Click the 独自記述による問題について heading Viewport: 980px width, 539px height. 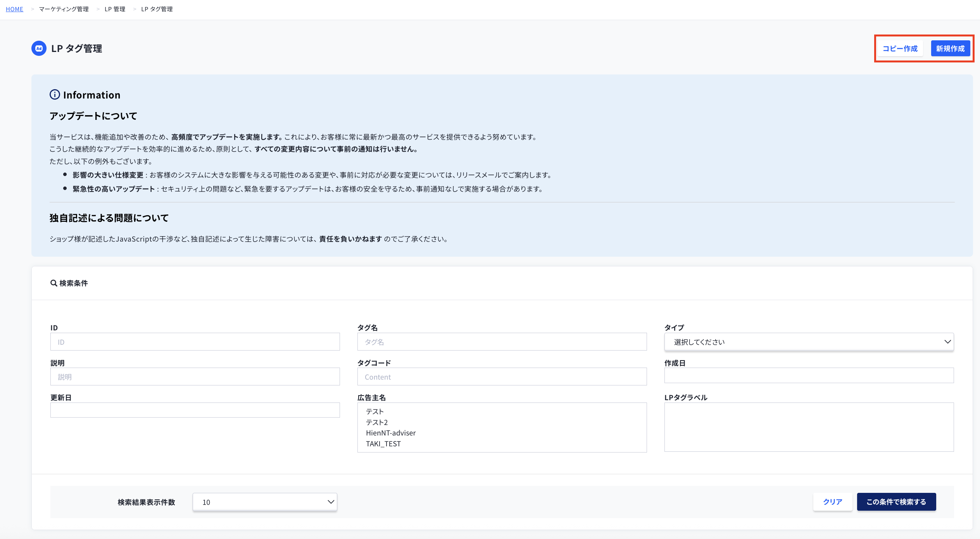109,218
